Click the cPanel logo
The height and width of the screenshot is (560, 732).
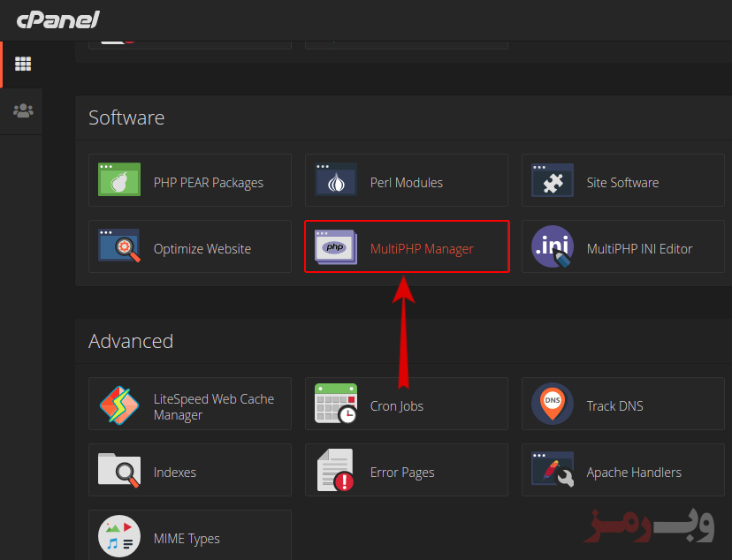click(57, 20)
